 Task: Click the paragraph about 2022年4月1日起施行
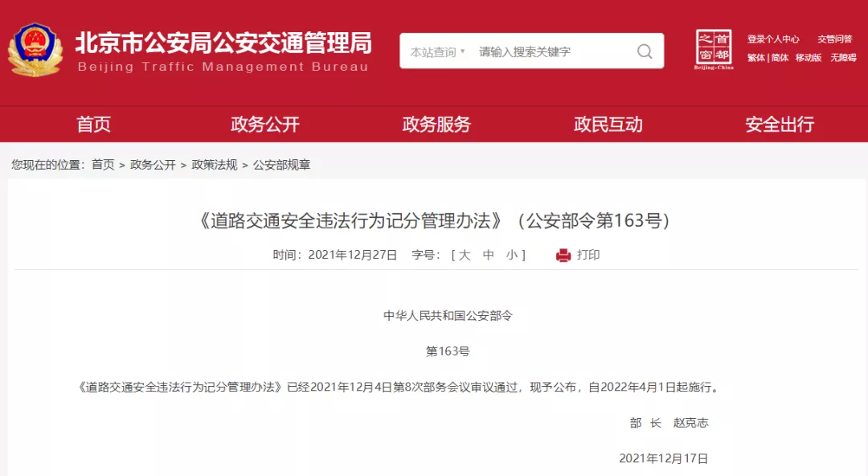click(x=399, y=387)
